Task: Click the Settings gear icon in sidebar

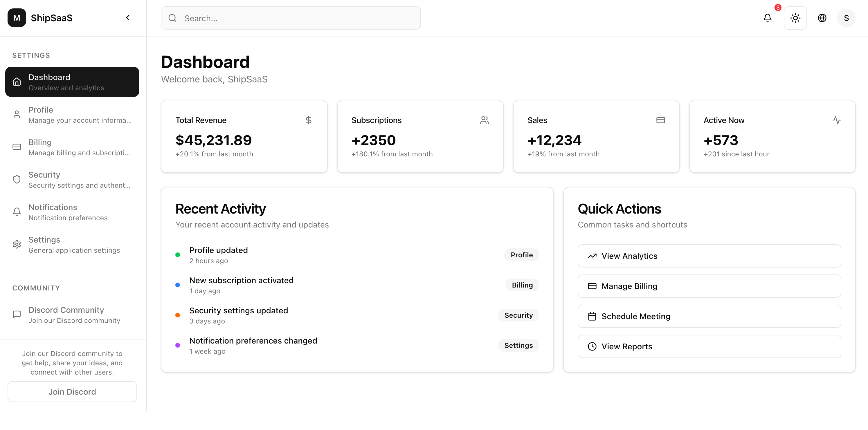Action: [17, 244]
